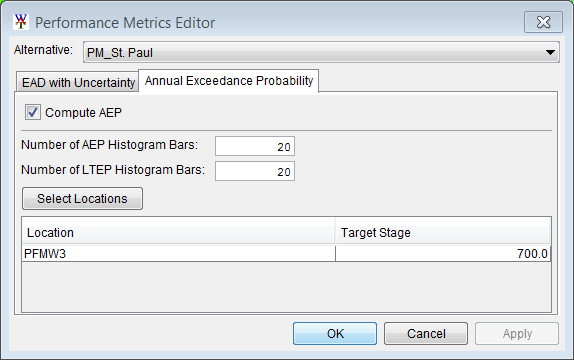Click the Location column header

pos(178,233)
